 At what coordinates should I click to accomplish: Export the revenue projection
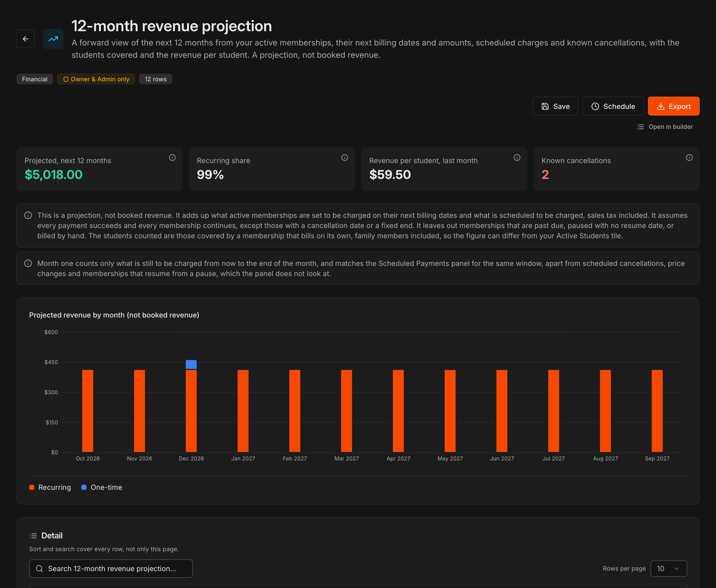click(673, 106)
